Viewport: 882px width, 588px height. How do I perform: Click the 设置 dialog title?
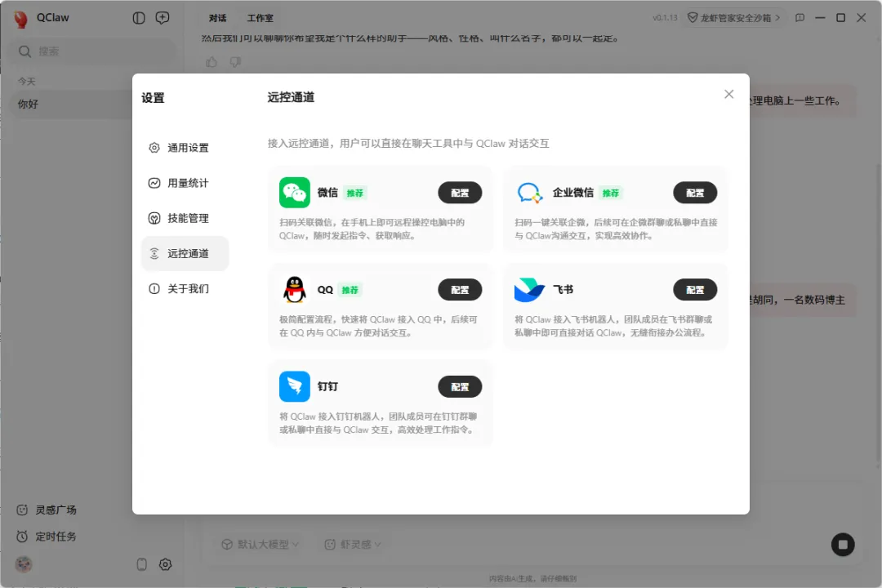(x=153, y=98)
